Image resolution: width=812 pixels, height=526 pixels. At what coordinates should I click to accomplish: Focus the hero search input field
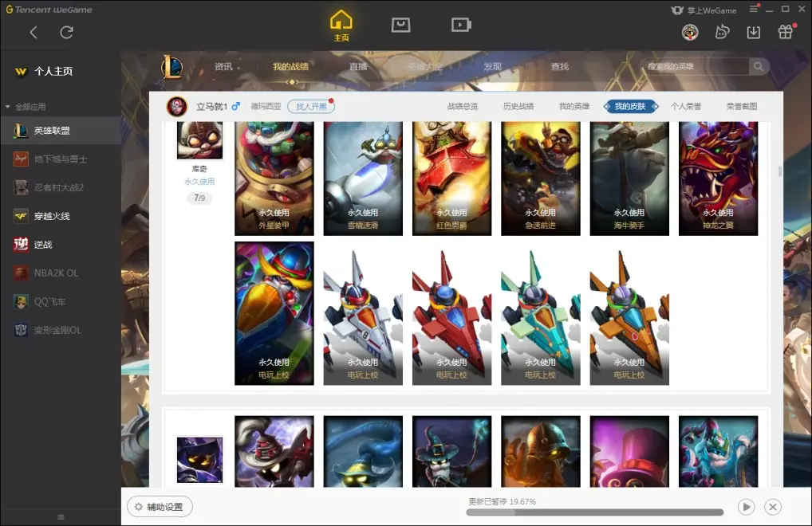(x=695, y=67)
